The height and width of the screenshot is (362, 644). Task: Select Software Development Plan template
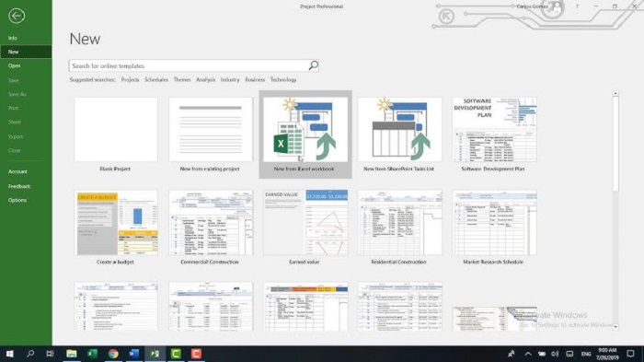[494, 134]
